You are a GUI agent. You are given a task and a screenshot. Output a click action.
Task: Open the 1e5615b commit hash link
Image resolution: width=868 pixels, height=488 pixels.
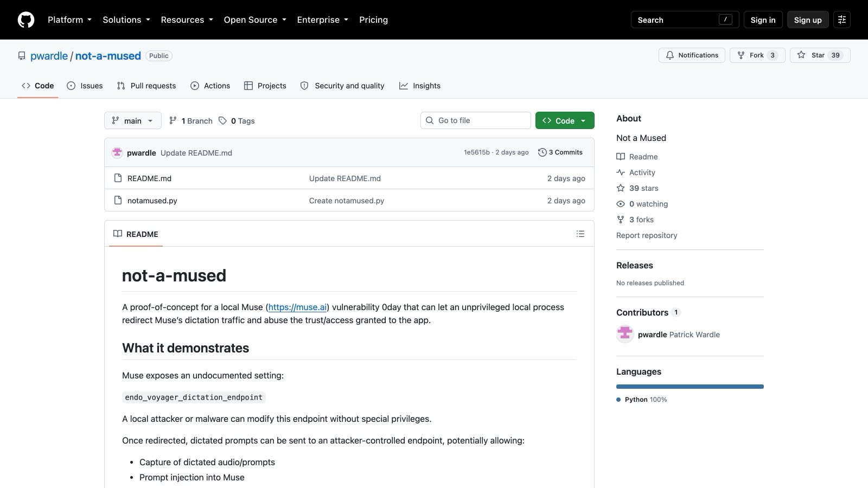pyautogui.click(x=477, y=152)
